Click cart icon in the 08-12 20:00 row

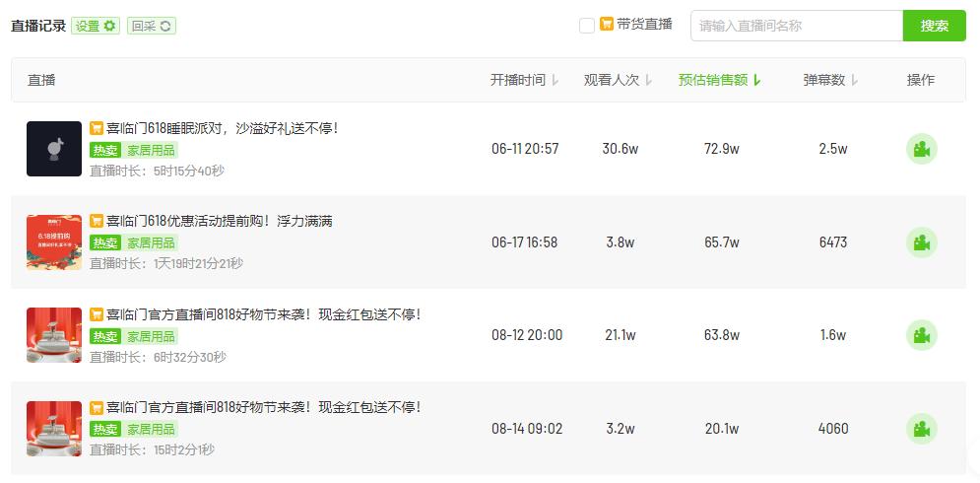click(97, 314)
